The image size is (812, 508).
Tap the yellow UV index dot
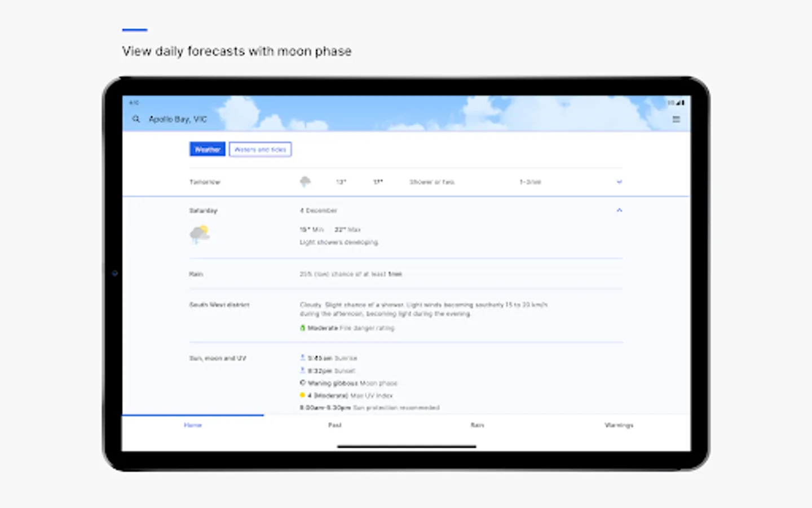(x=302, y=395)
